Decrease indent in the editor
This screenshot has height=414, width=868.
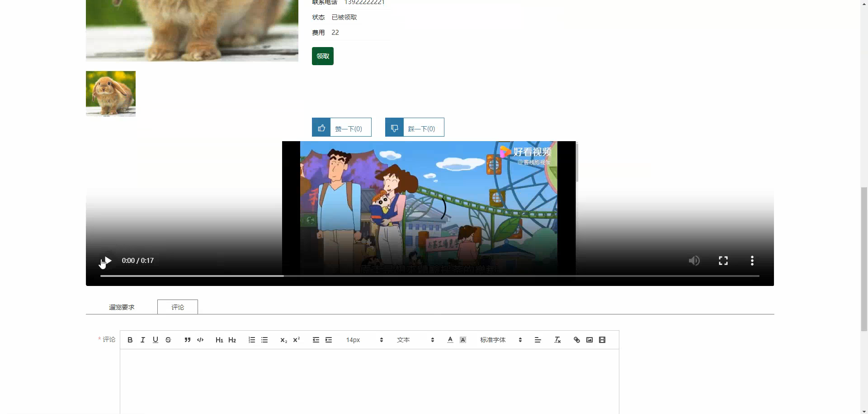point(316,340)
